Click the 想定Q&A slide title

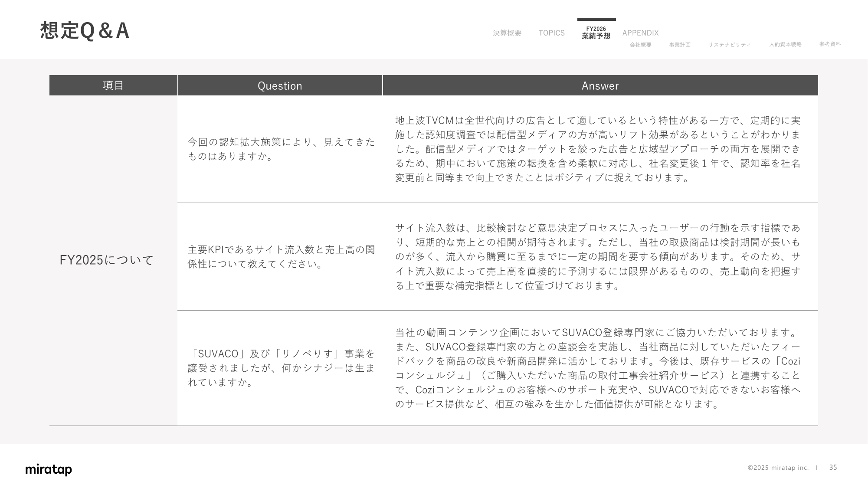click(85, 31)
